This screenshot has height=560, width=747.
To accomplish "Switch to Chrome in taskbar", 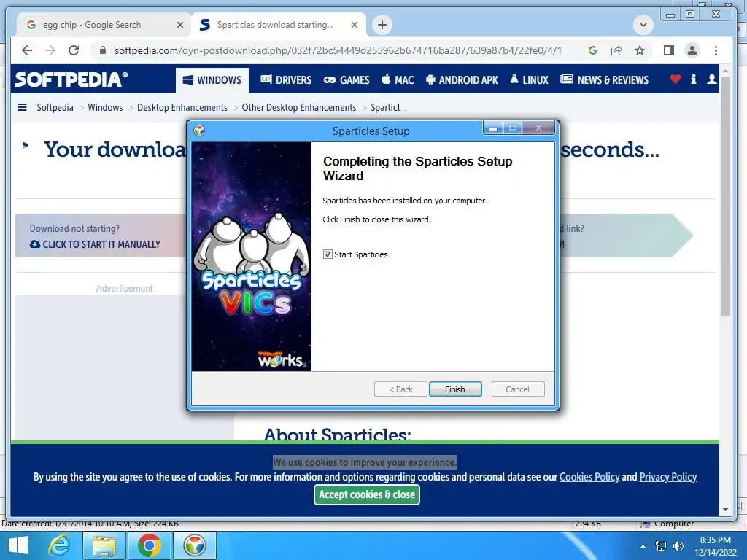I will 149,545.
